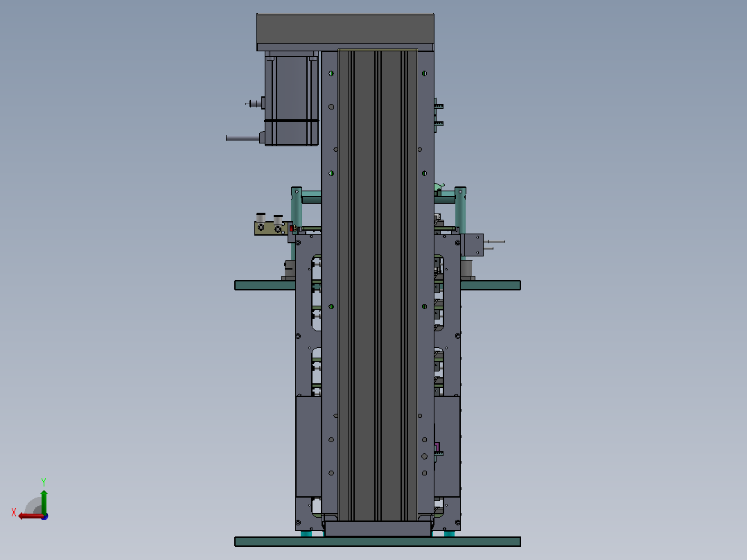The width and height of the screenshot is (747, 560).
Task: Pick the right lower solid side panel
Action: pyautogui.click(x=447, y=446)
